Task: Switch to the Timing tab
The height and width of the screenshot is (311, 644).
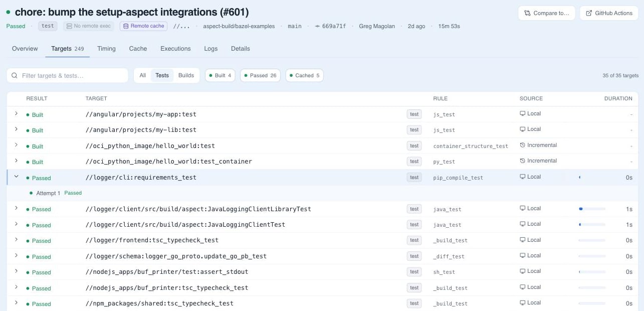Action: (x=106, y=49)
